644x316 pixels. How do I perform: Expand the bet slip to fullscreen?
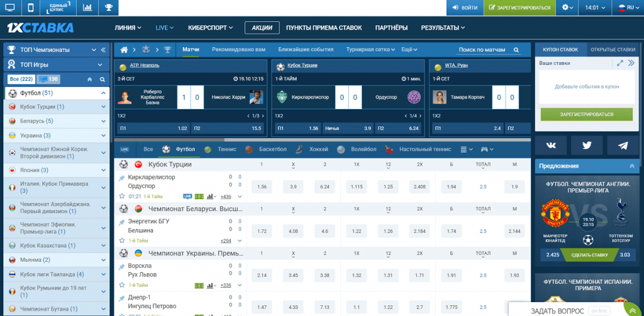[x=620, y=63]
